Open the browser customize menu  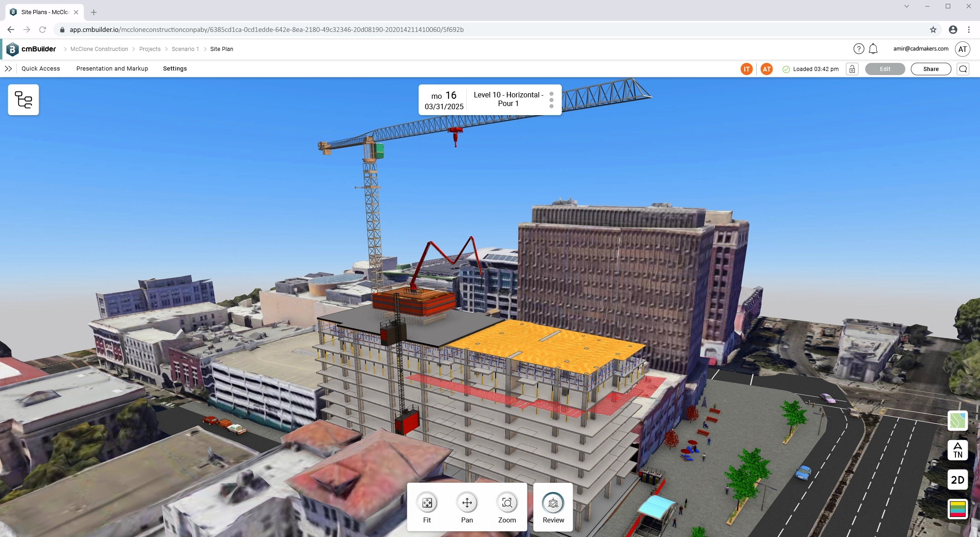pyautogui.click(x=969, y=29)
